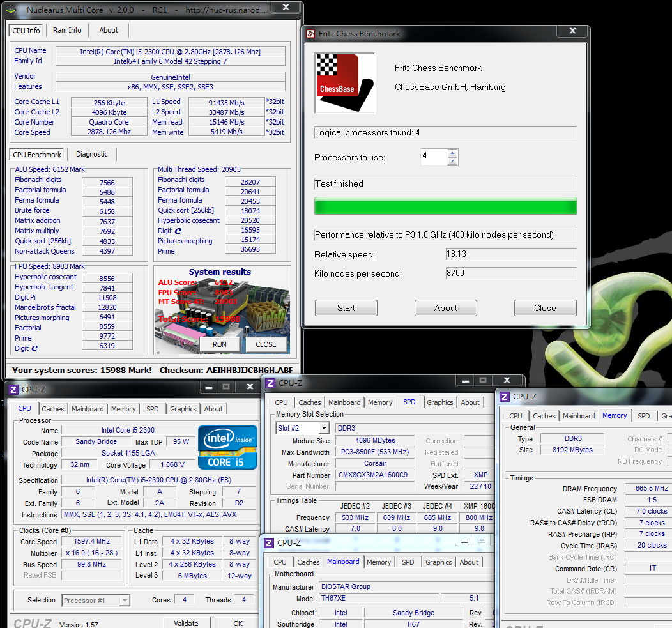Click the Close button in Fritz Chess Benchmark
Image resolution: width=672 pixels, height=628 pixels.
[545, 308]
